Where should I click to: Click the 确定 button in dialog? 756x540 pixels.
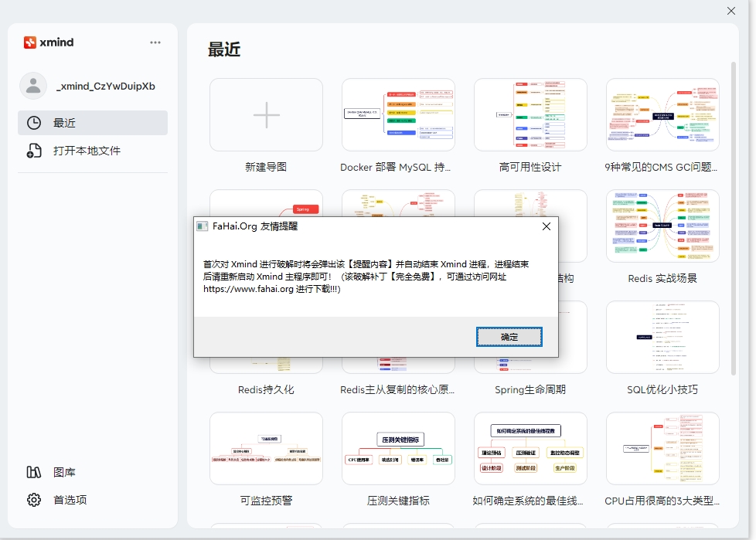pos(509,337)
